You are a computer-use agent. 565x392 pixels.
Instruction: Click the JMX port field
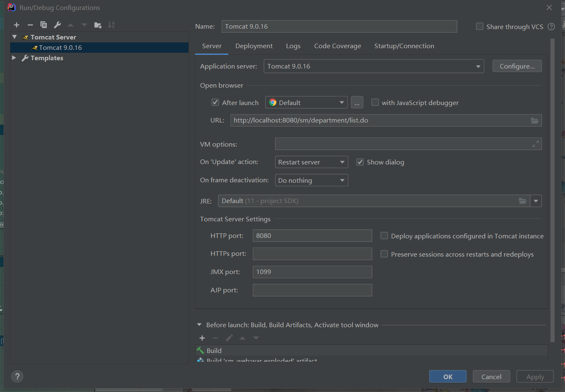coord(312,272)
